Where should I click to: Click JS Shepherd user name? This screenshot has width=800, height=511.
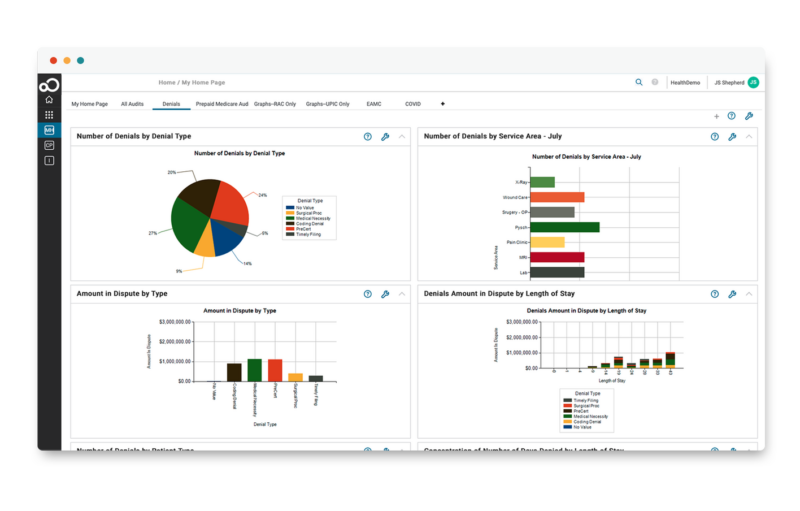pos(729,82)
